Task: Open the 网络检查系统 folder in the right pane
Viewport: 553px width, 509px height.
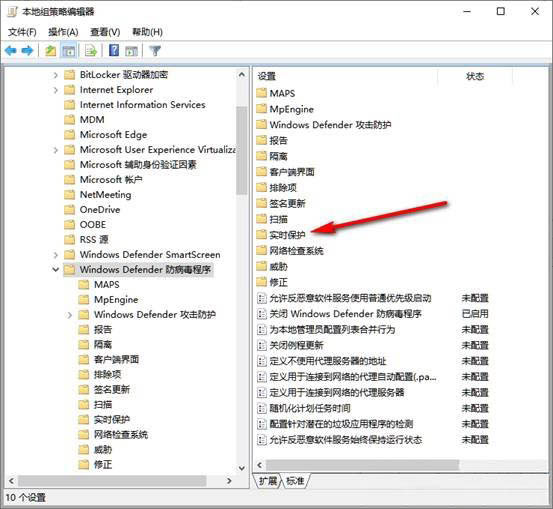Action: (x=296, y=251)
